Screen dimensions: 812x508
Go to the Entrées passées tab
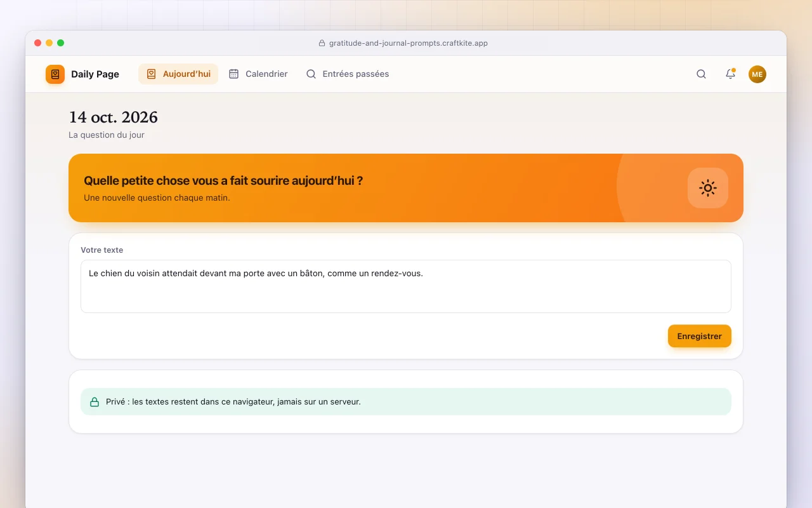tap(347, 74)
